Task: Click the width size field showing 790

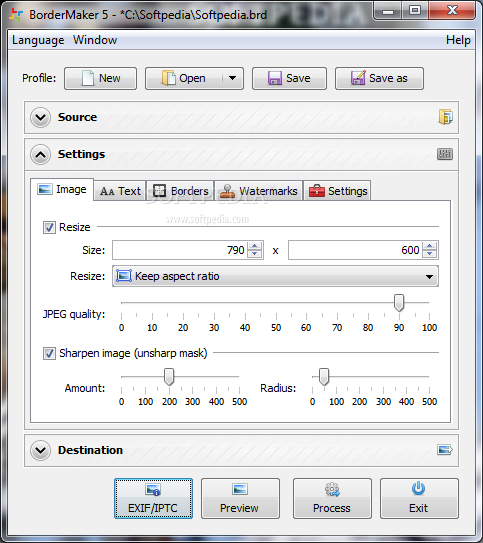Action: pyautogui.click(x=180, y=250)
